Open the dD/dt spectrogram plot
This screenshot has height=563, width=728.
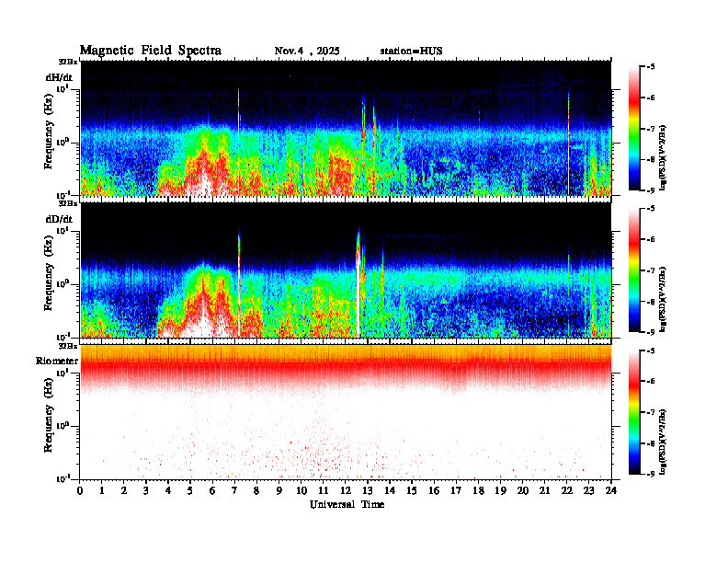pyautogui.click(x=346, y=270)
